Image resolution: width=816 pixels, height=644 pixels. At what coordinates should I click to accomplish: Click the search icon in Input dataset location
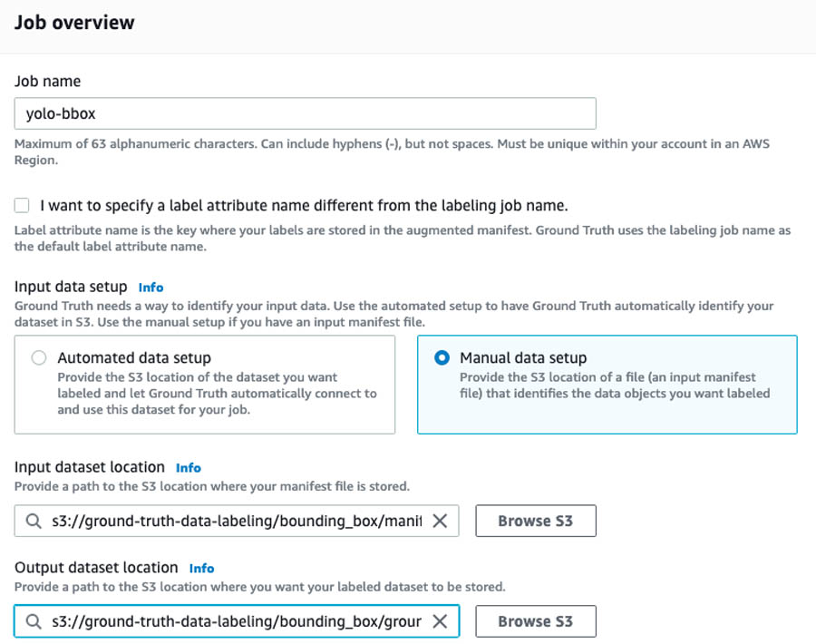point(34,521)
